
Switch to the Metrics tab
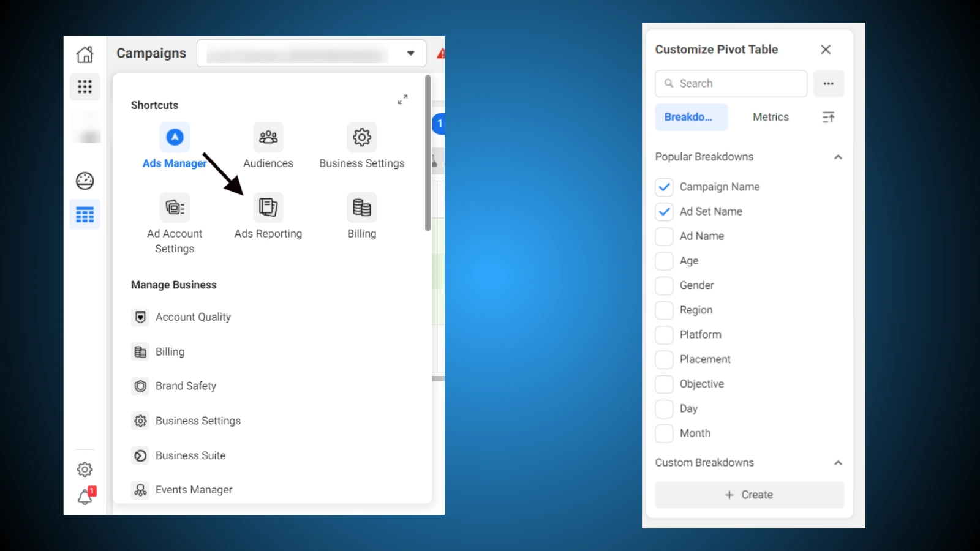click(x=771, y=117)
